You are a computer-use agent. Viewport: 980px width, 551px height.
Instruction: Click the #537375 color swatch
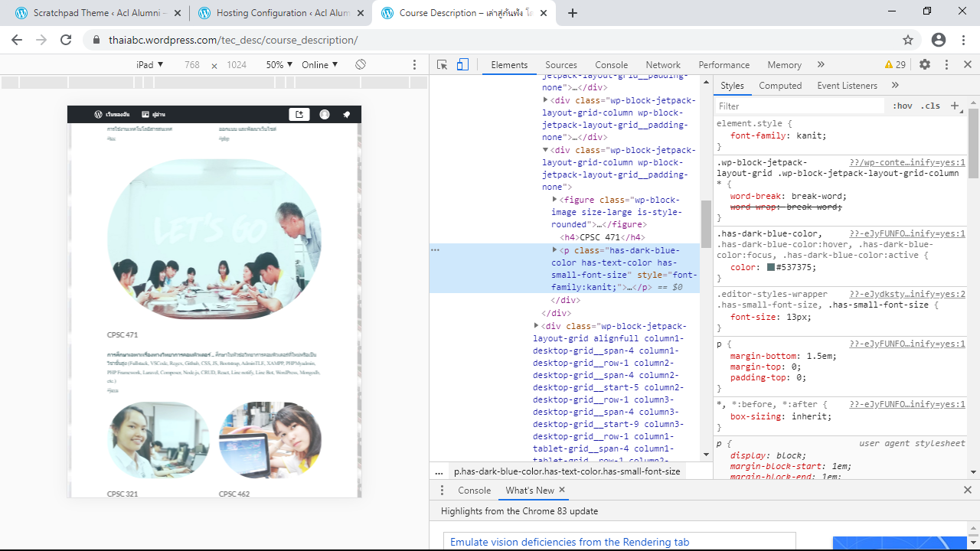771,268
